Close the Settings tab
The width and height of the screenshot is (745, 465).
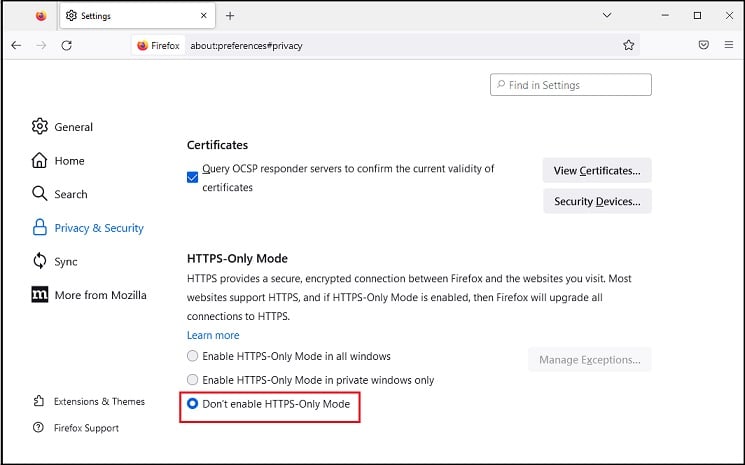click(x=203, y=16)
